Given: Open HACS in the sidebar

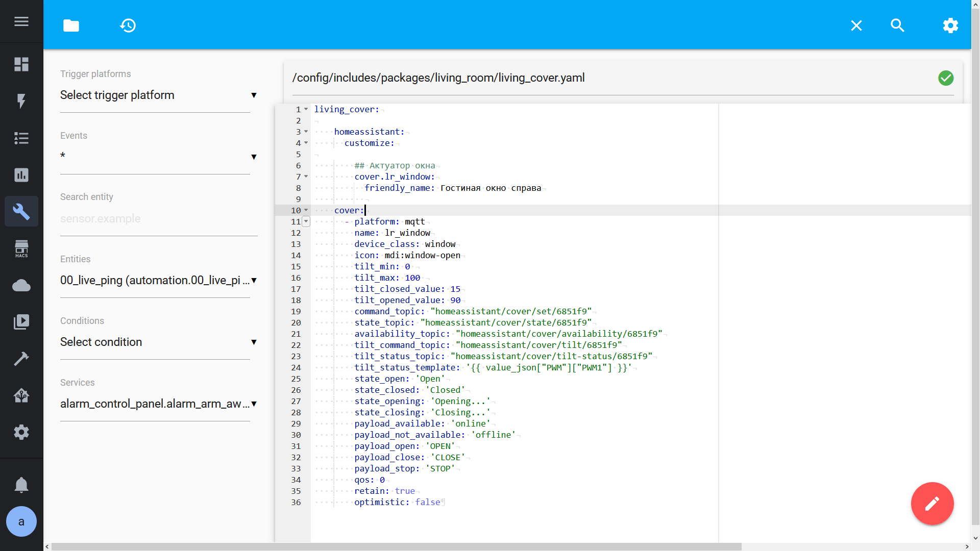Looking at the screenshot, I should point(21,248).
